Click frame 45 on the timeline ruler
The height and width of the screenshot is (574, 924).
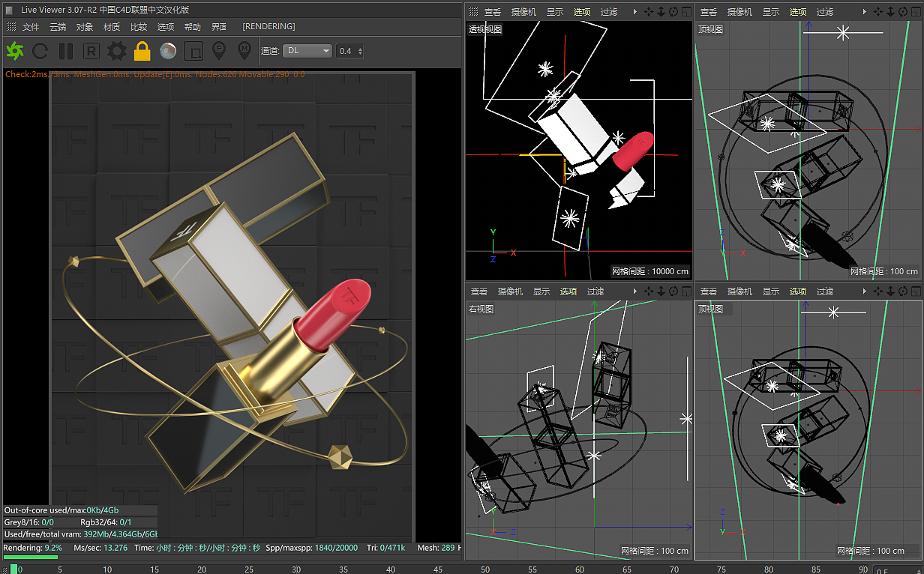438,570
